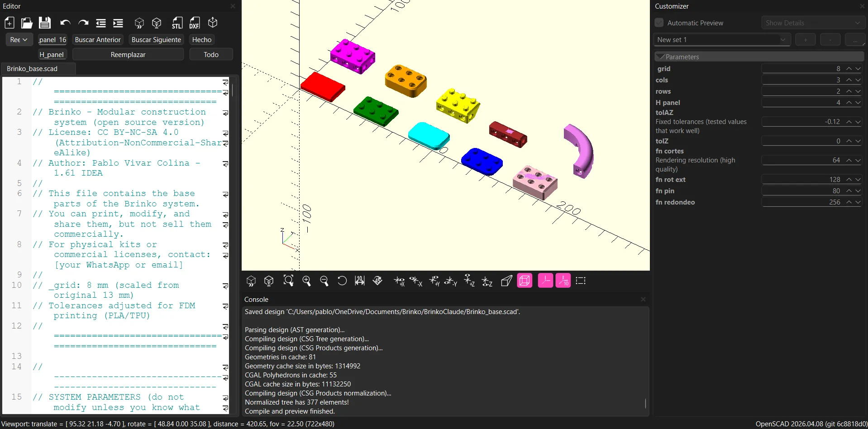Open the Show Details dropdown
868x429 pixels.
coord(813,23)
